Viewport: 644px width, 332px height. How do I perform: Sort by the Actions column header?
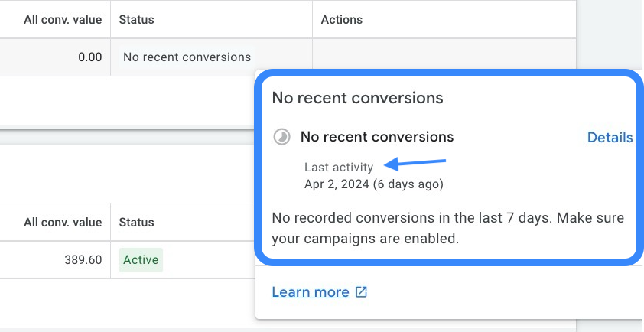click(x=342, y=20)
